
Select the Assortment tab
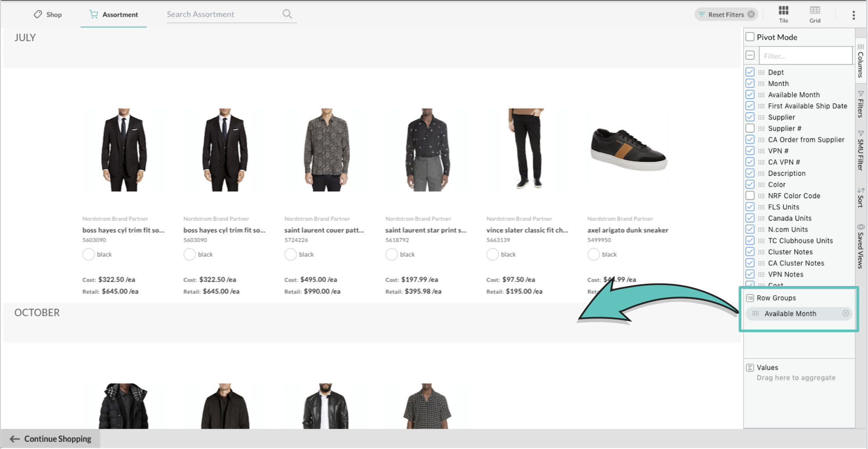(114, 14)
